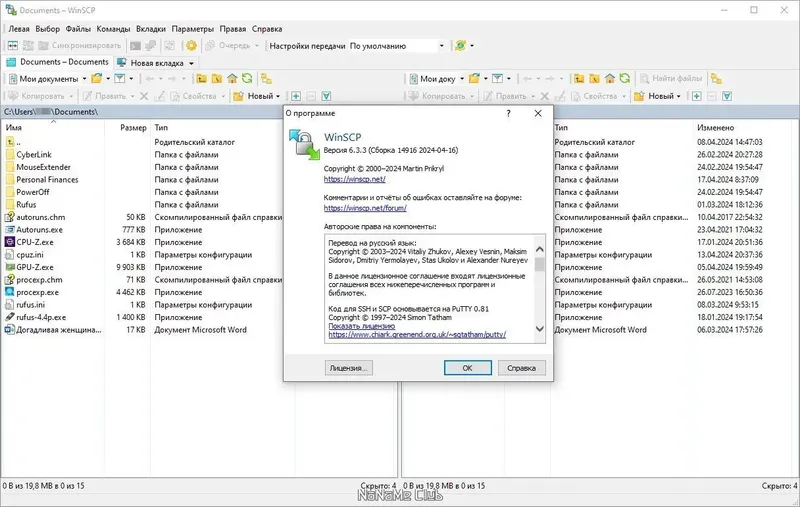The width and height of the screenshot is (800, 507).
Task: Open the Справка menu in menu bar
Action: pyautogui.click(x=267, y=29)
